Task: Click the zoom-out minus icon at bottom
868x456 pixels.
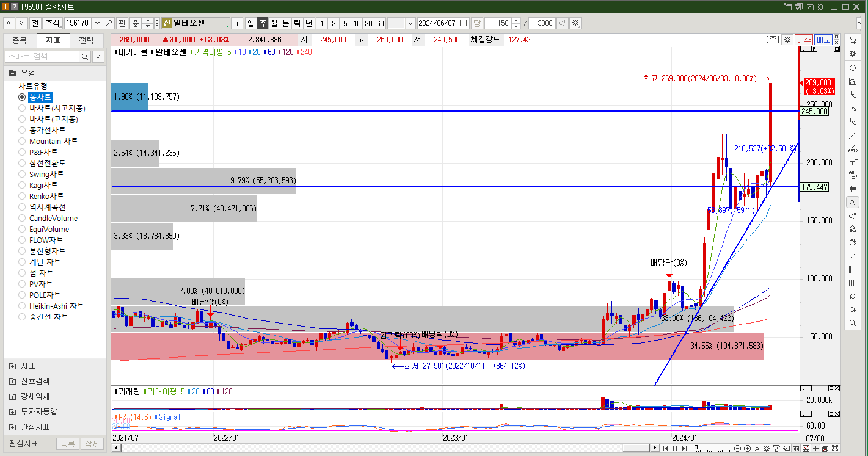Action: (x=738, y=449)
